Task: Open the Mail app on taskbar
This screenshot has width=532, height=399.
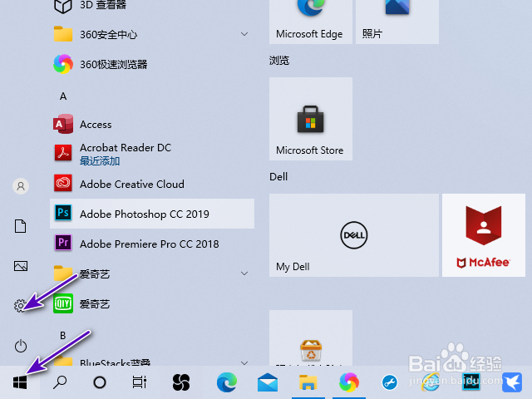Action: [268, 382]
